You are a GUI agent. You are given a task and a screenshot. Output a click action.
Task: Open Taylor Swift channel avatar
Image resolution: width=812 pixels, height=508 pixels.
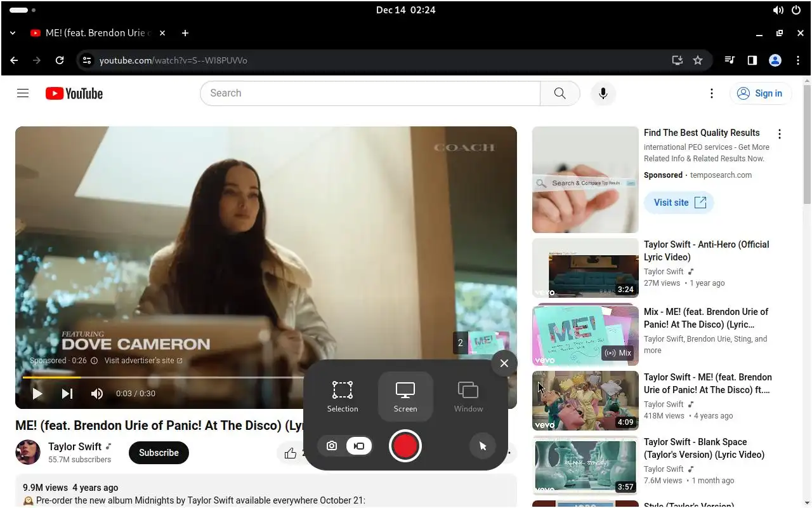click(x=28, y=452)
